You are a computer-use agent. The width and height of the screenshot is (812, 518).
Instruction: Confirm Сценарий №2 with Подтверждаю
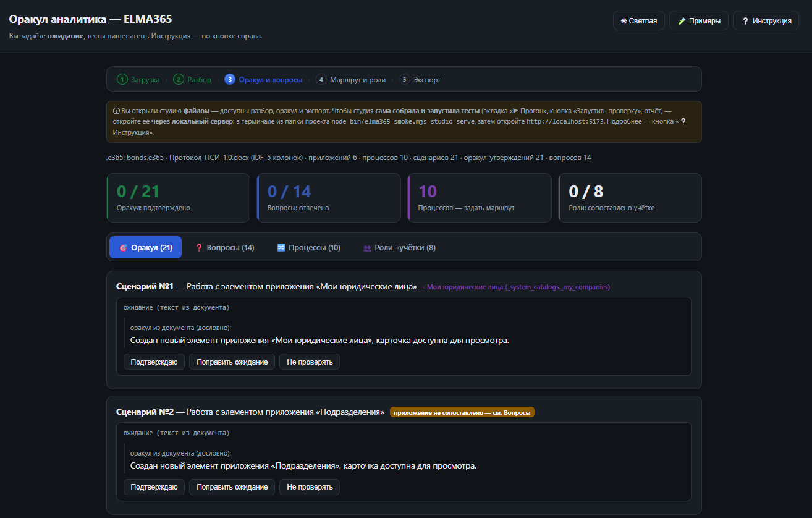coord(154,486)
